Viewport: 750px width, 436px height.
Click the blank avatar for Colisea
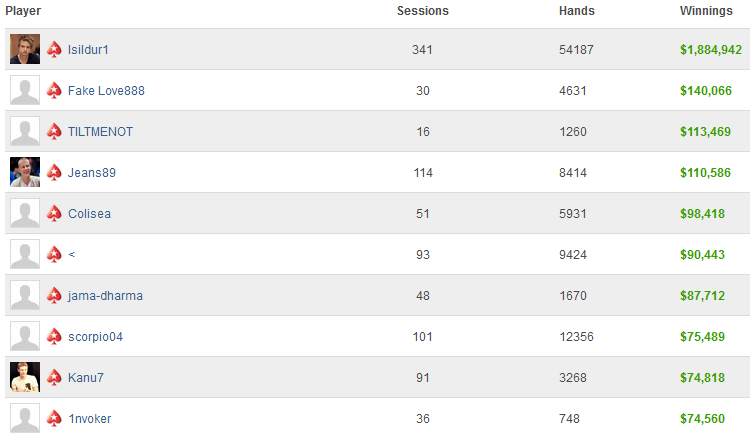[x=25, y=213]
